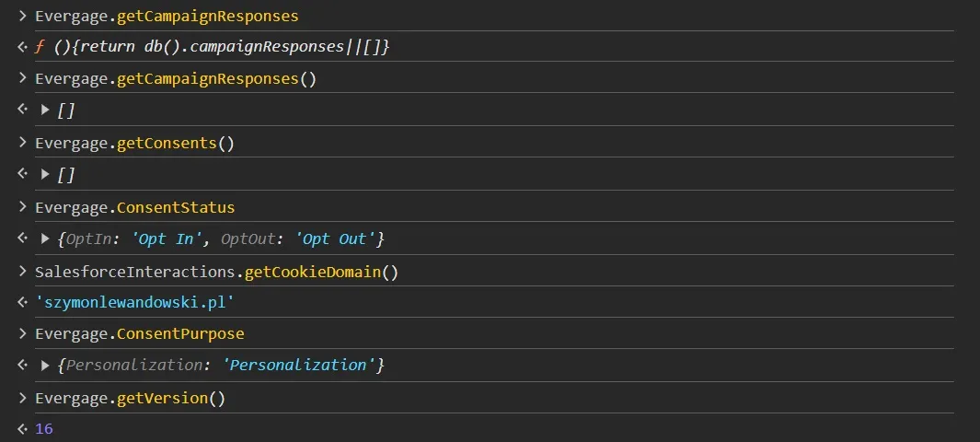Expand the Personalization object result
The width and height of the screenshot is (980, 442).
click(46, 366)
